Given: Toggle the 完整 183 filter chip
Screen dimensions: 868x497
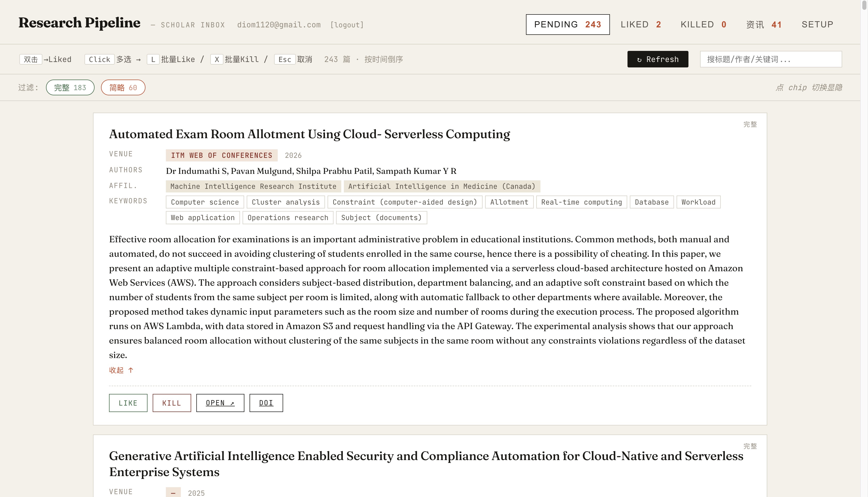Looking at the screenshot, I should pyautogui.click(x=70, y=87).
